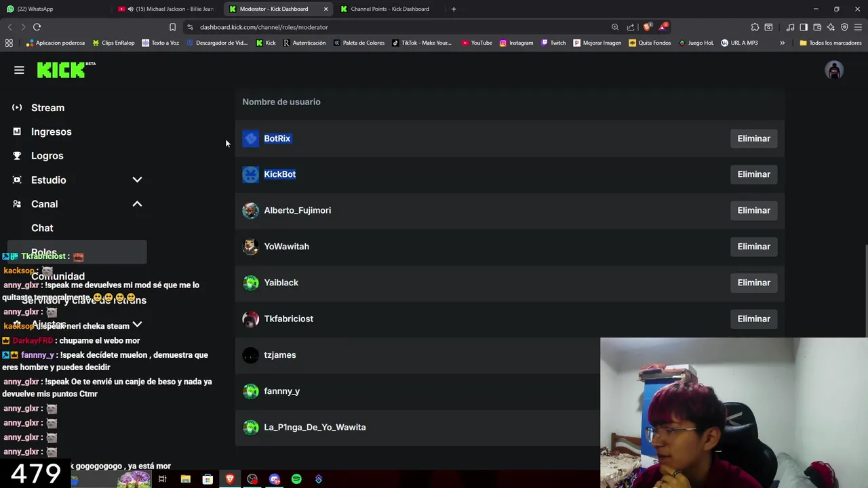The width and height of the screenshot is (868, 488).
Task: Switch to Channel Points Kick Dashboard tab
Action: click(x=390, y=9)
